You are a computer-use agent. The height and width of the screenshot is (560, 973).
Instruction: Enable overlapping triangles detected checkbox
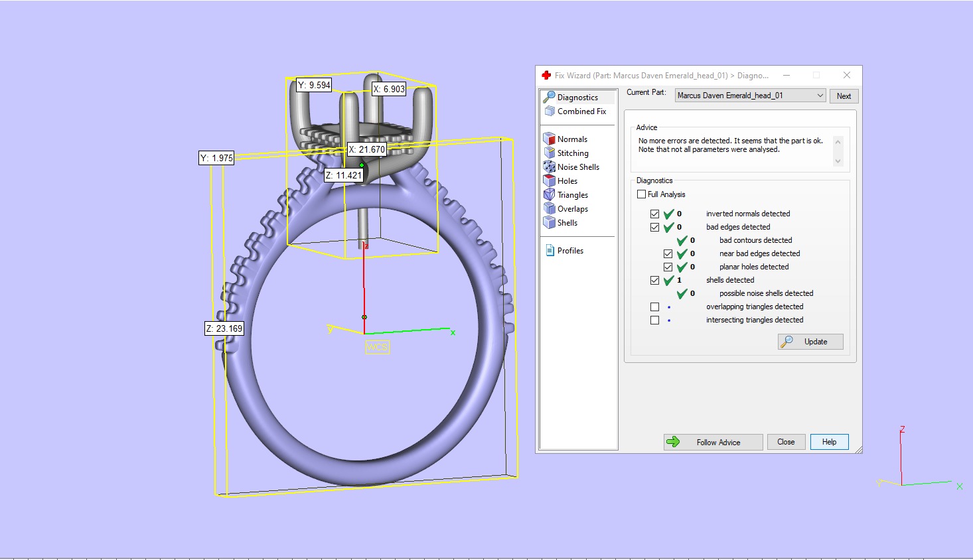point(655,307)
